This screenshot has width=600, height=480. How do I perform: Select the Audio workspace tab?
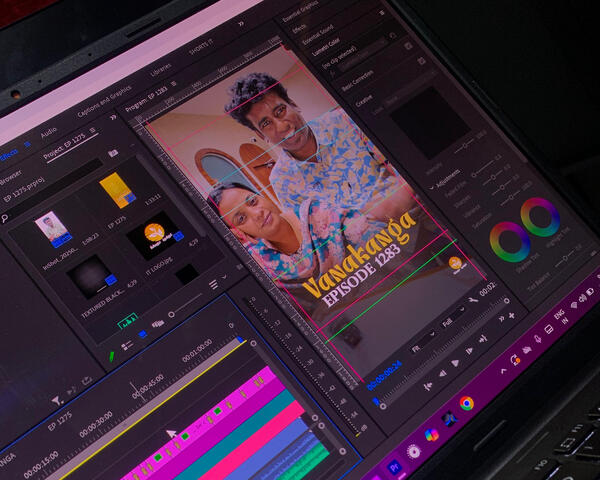click(49, 133)
